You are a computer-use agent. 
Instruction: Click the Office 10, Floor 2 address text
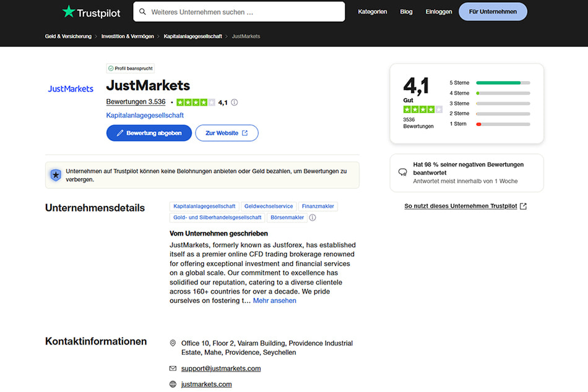point(267,347)
